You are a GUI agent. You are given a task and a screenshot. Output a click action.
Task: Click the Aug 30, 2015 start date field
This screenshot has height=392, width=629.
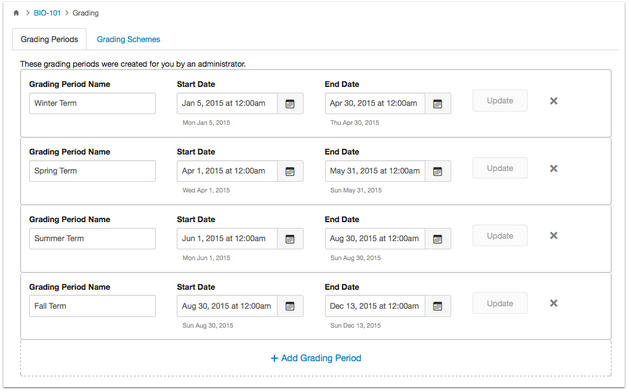click(x=227, y=306)
